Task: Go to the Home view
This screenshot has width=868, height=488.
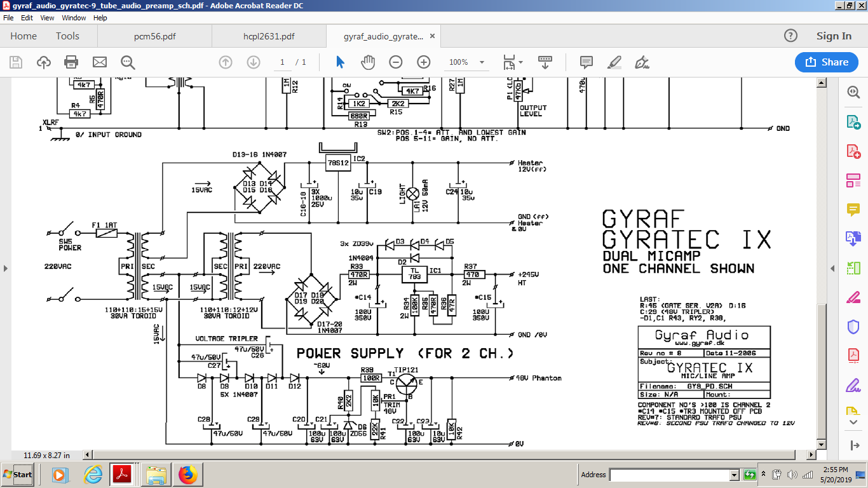Action: point(24,36)
